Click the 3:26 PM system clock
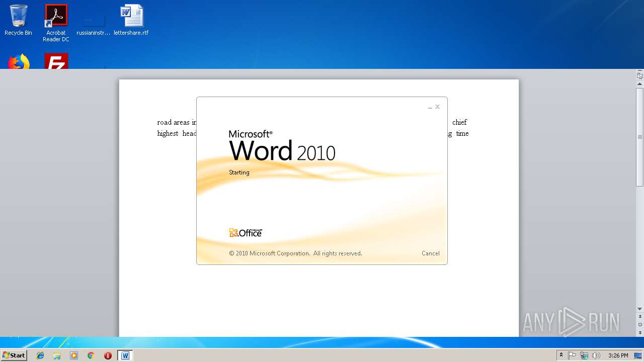644x362 pixels. pyautogui.click(x=618, y=355)
